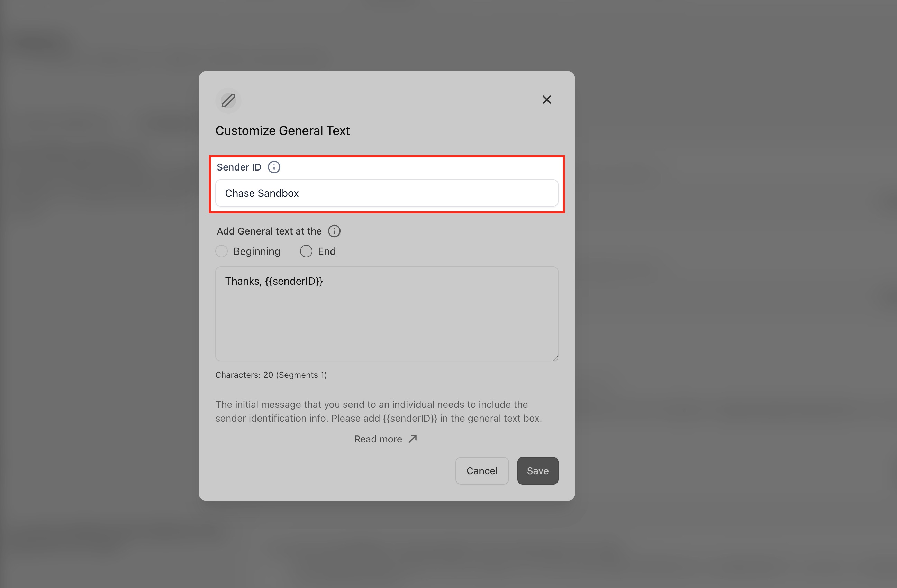
Task: Click the arrow icon beside Read more
Action: [x=413, y=439]
